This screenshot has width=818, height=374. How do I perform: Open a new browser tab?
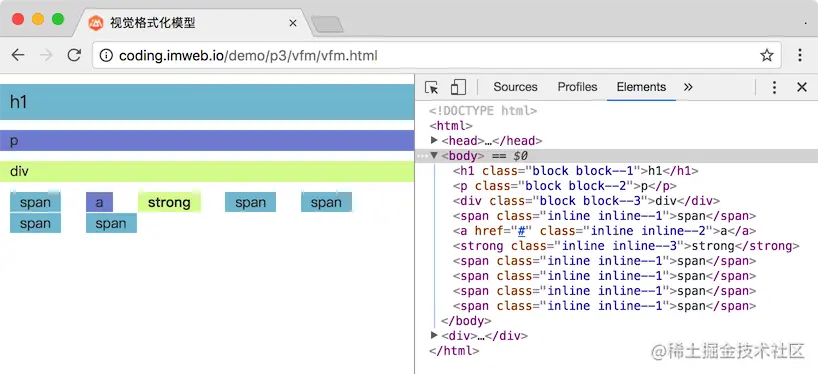coord(327,24)
